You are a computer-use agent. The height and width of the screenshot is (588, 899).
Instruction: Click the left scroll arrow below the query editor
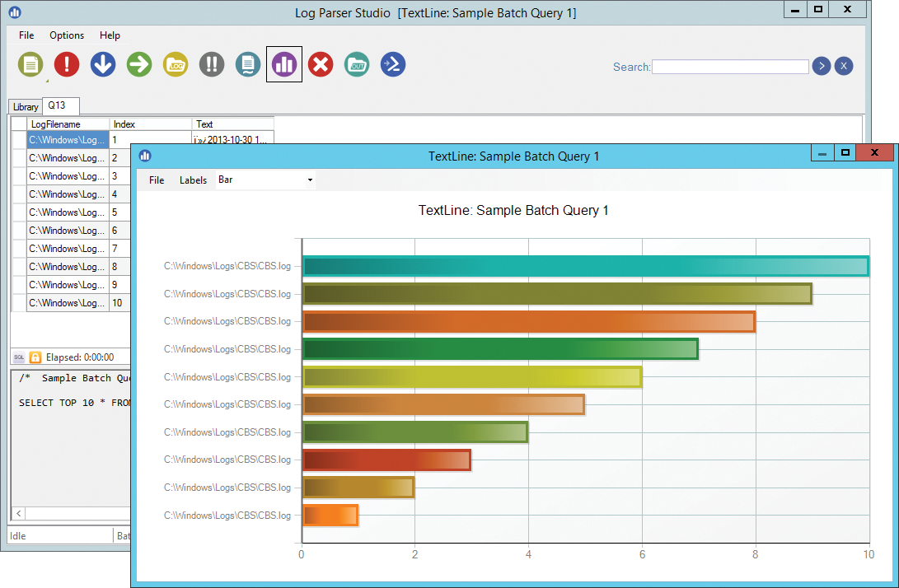(18, 512)
